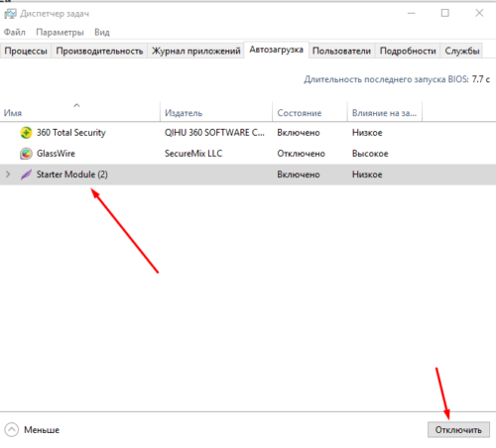Close the Task Manager window
The width and height of the screenshot is (496, 448).
(x=479, y=13)
